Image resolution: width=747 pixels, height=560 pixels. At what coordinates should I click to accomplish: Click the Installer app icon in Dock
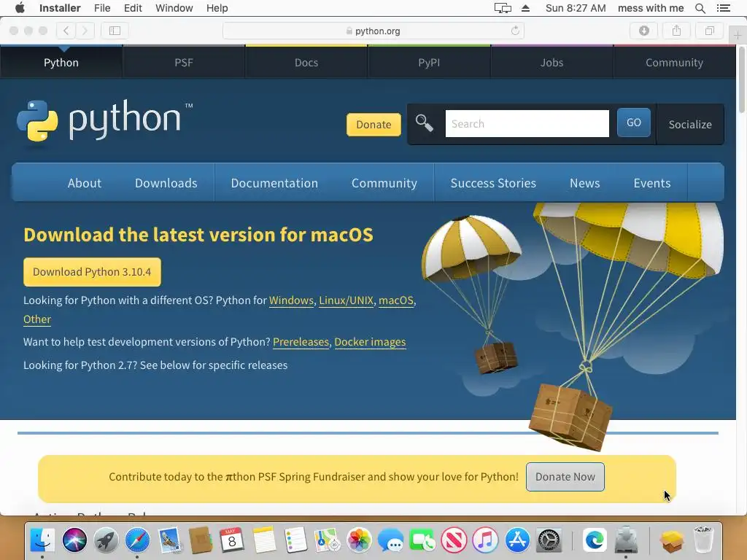pyautogui.click(x=626, y=540)
